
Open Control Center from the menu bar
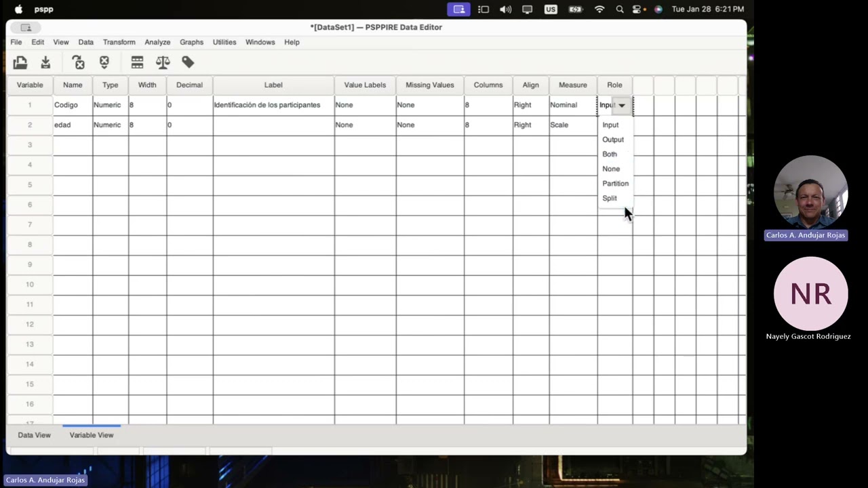(x=637, y=9)
